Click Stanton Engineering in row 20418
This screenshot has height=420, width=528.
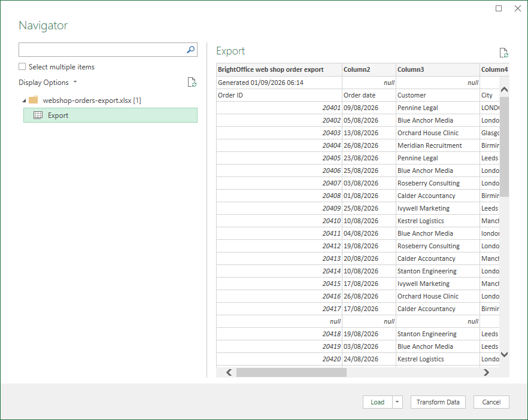point(438,334)
